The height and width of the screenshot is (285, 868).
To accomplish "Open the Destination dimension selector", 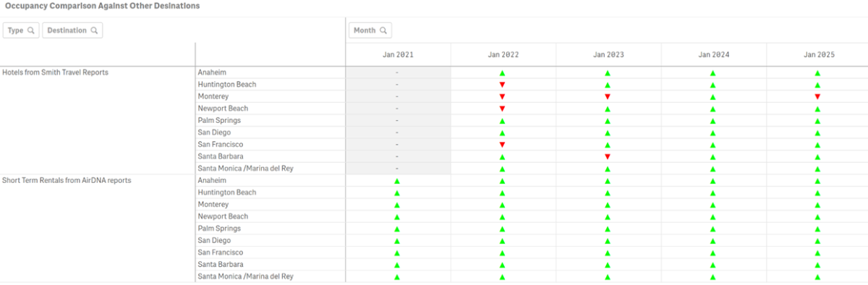I will [72, 30].
